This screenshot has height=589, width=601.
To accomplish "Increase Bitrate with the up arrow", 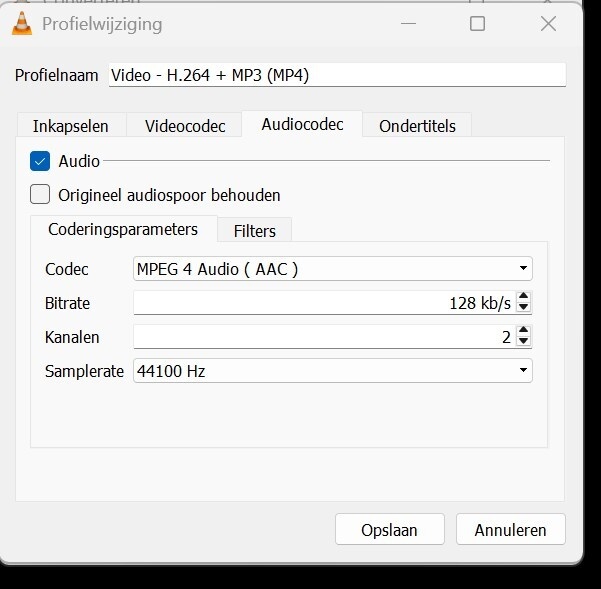I will pyautogui.click(x=524, y=297).
